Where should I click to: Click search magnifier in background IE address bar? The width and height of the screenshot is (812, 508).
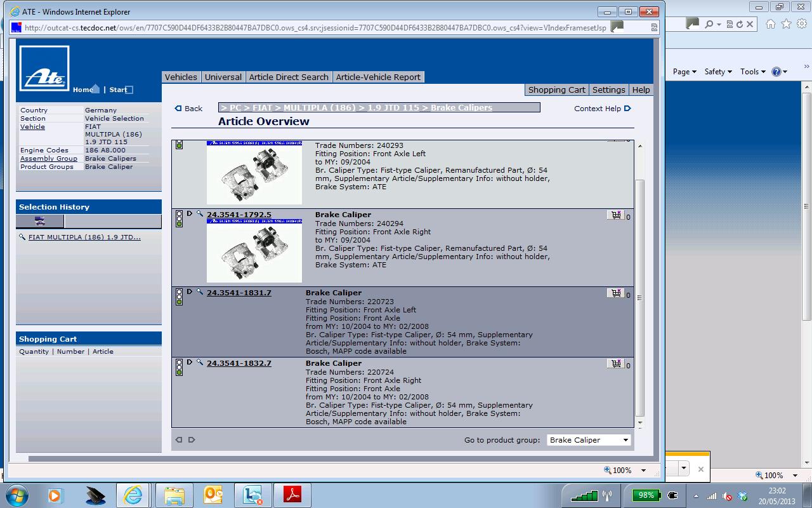[709, 24]
